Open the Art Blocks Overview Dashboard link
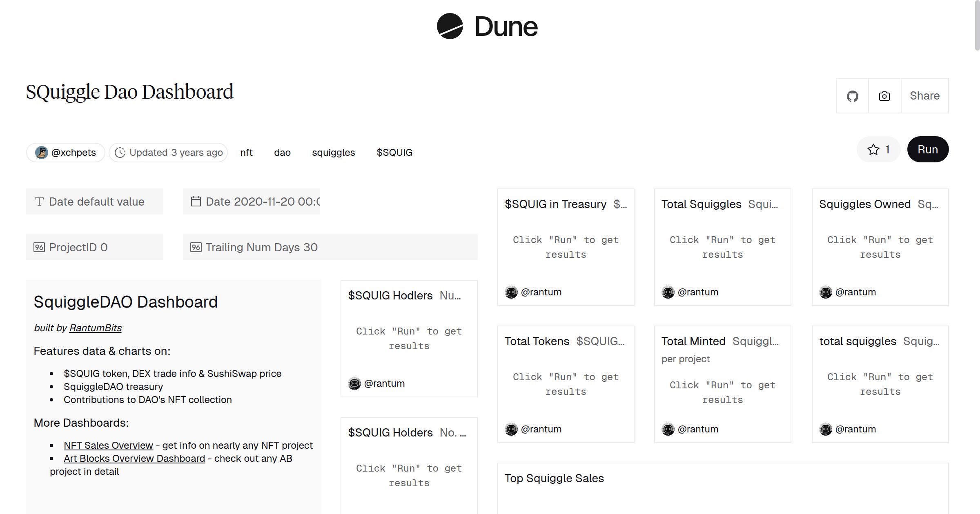The height and width of the screenshot is (514, 980). tap(134, 458)
